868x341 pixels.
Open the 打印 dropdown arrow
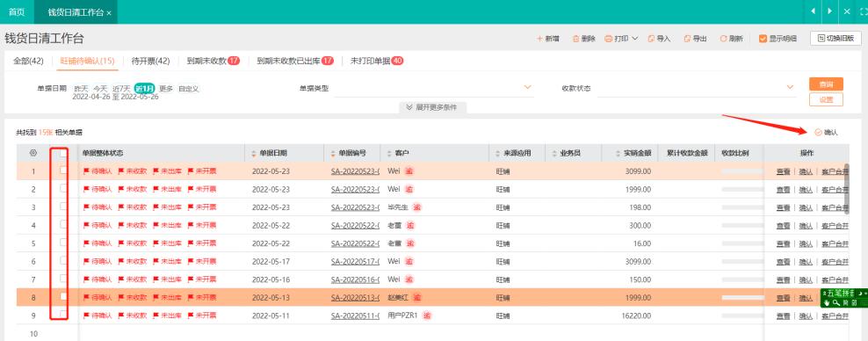tap(635, 39)
